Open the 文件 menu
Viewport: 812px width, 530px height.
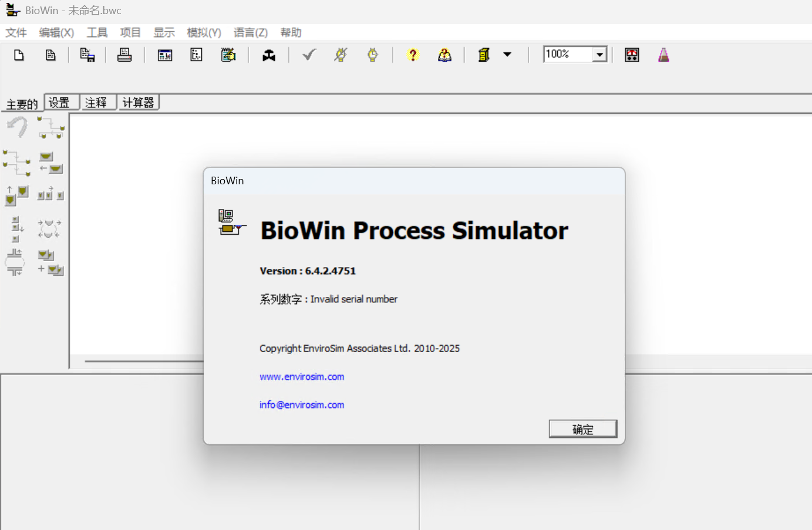coord(16,32)
